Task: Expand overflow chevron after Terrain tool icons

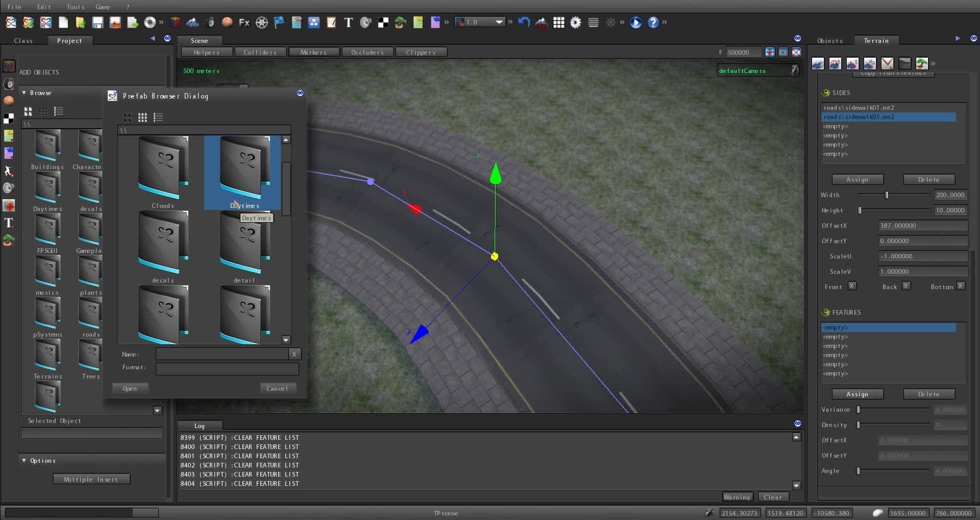Action: click(x=933, y=63)
